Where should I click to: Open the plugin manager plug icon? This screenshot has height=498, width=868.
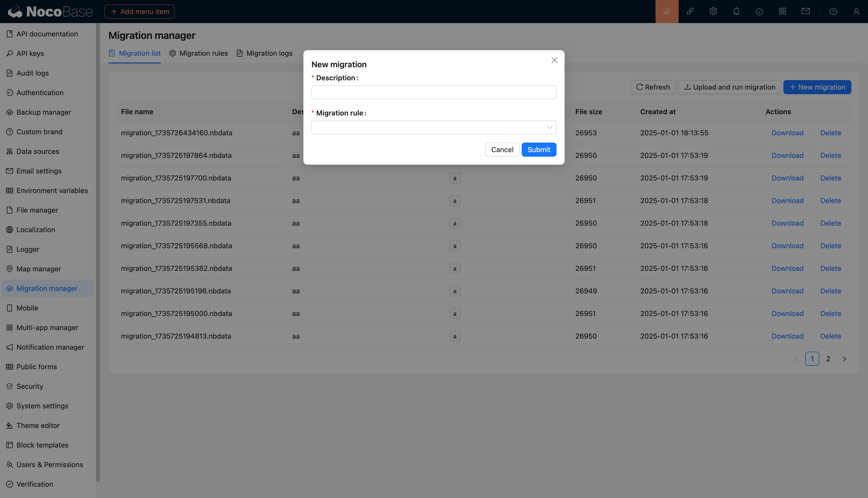tap(690, 12)
